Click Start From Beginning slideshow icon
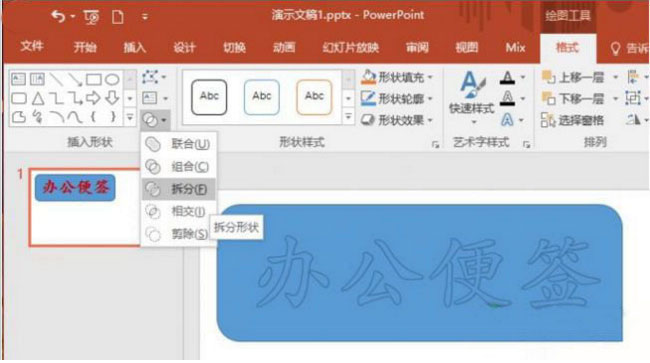Screen dimensions: 650x363 [91, 17]
